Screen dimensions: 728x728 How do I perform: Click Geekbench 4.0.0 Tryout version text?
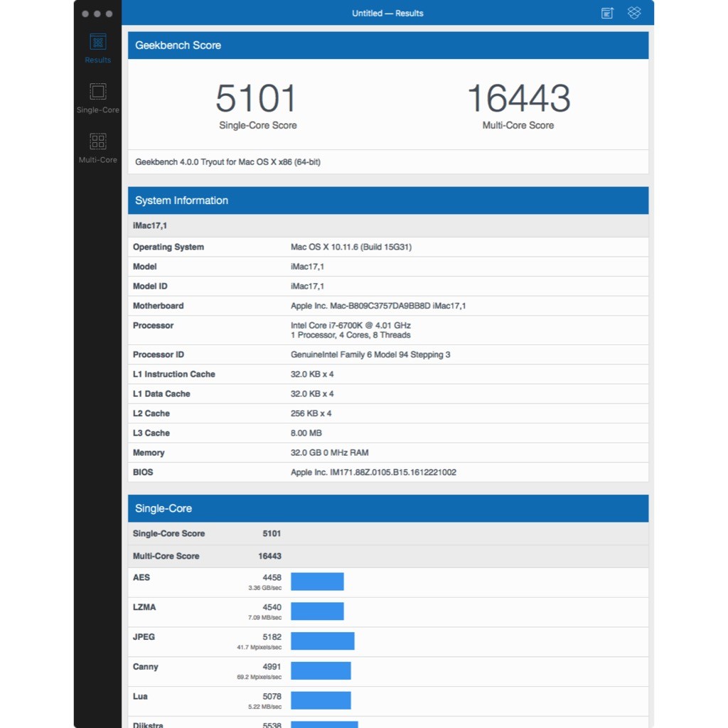pyautogui.click(x=227, y=162)
